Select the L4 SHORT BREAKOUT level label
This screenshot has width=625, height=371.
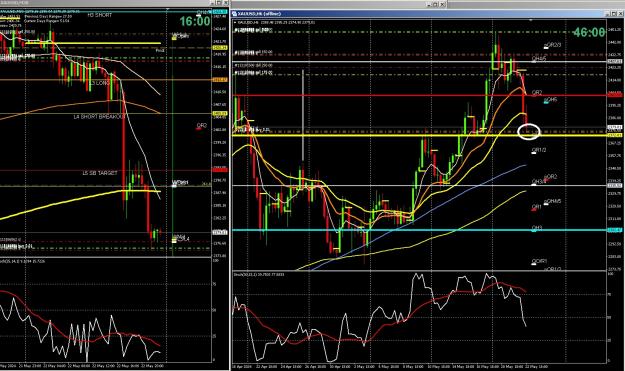point(99,117)
